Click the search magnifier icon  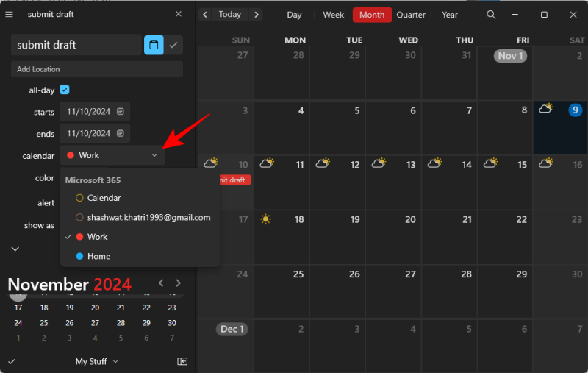(491, 15)
